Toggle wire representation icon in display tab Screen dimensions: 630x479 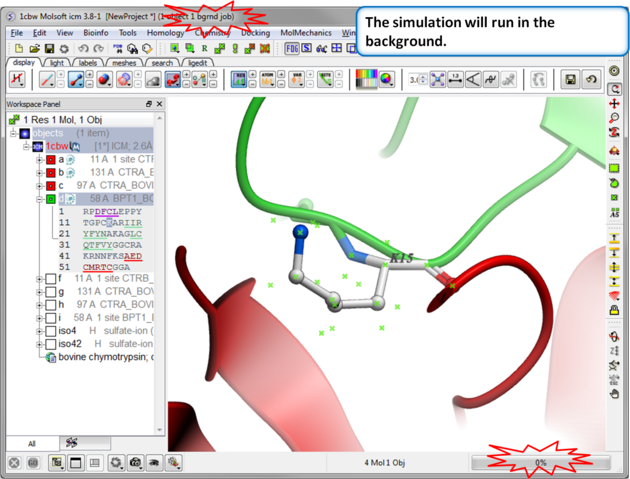click(x=47, y=79)
